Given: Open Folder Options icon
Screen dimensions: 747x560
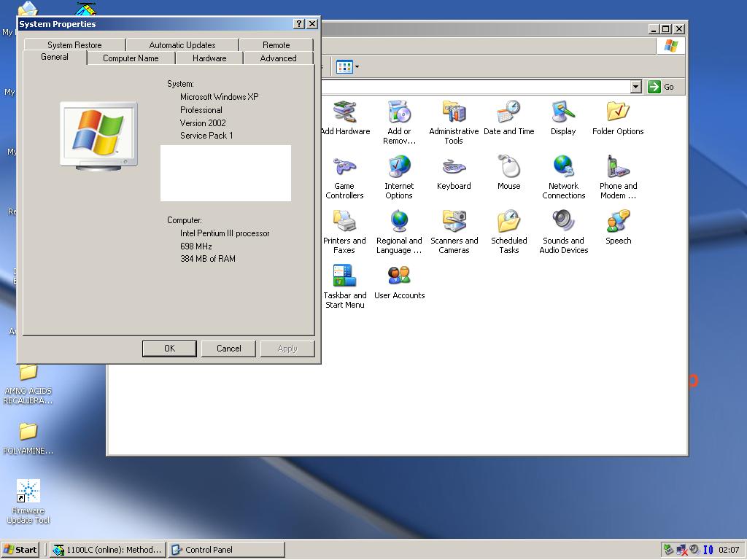Looking at the screenshot, I should click(x=618, y=112).
